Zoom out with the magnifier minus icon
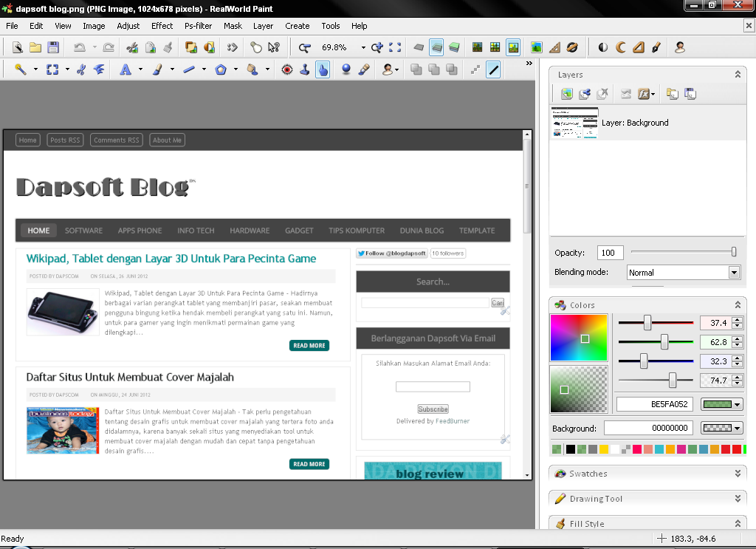The height and width of the screenshot is (549, 756). (304, 47)
